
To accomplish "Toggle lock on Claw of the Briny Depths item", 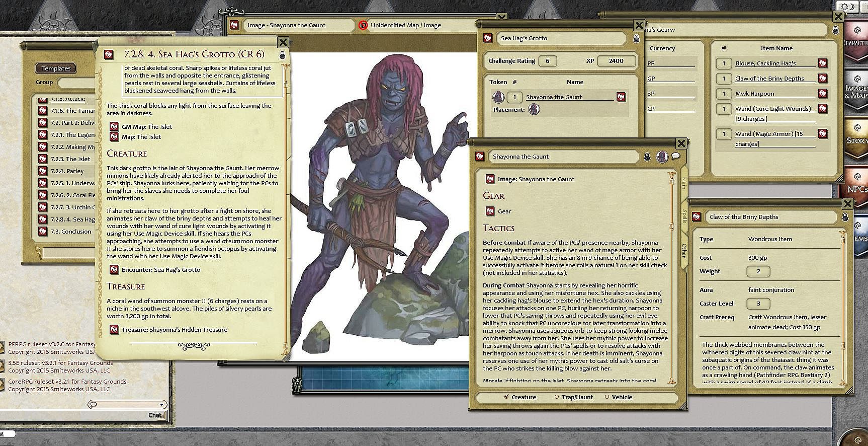I will pos(845,217).
